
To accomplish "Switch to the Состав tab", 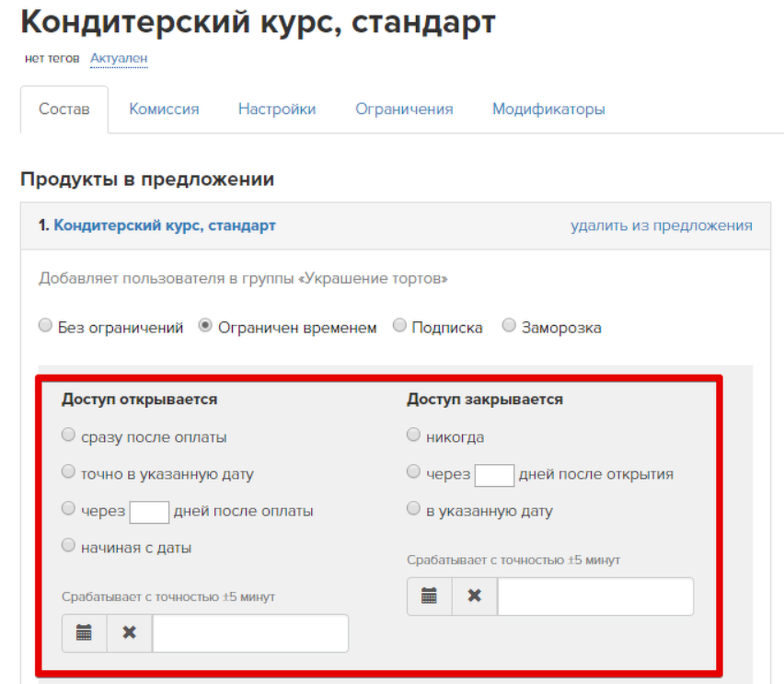I will (64, 109).
